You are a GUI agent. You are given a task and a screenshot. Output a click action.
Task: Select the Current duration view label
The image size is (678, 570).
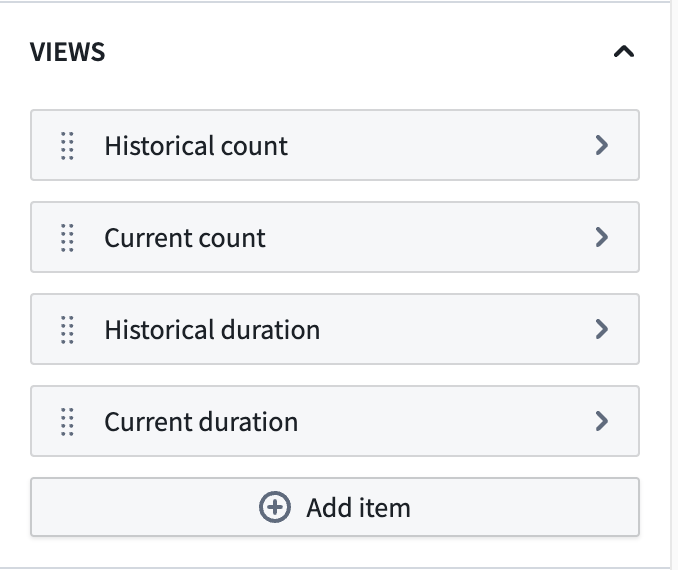click(x=201, y=422)
